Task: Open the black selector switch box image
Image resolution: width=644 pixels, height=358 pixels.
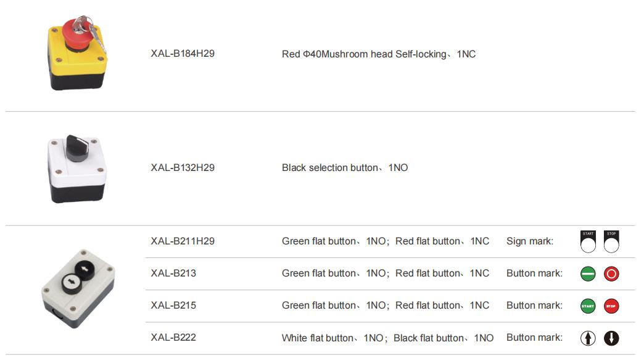Action: tap(77, 169)
